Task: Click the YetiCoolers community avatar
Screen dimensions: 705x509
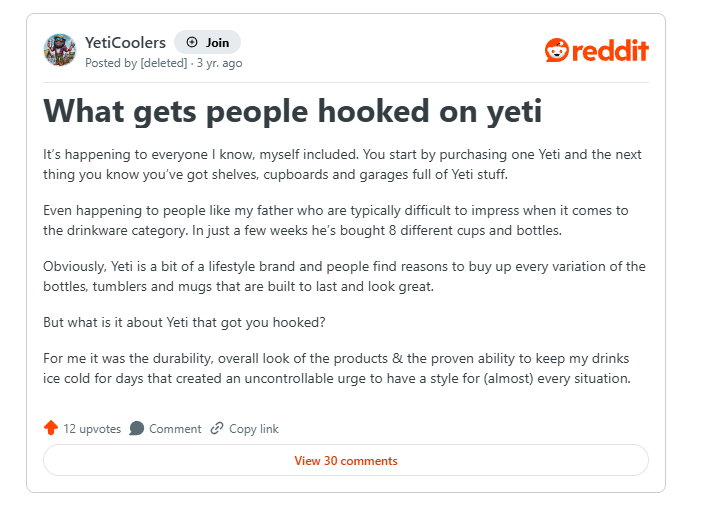Action: click(x=59, y=50)
